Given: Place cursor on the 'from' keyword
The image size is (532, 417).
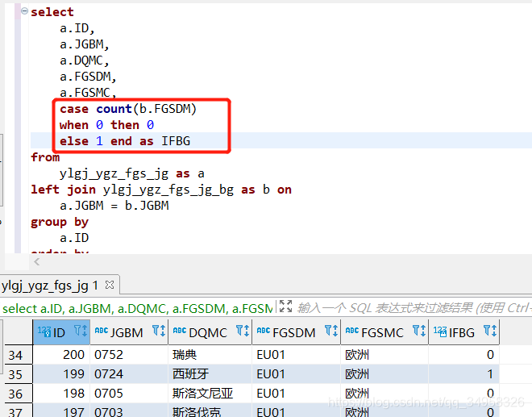Looking at the screenshot, I should [45, 157].
